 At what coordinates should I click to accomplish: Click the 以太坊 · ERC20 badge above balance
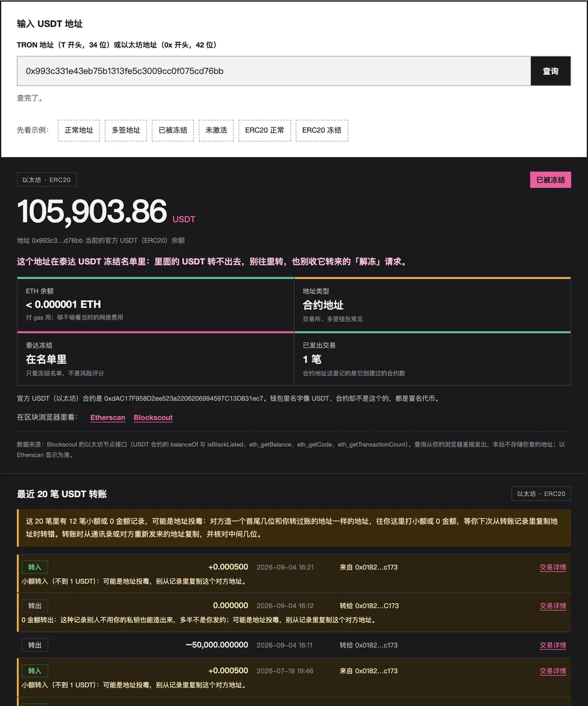[x=47, y=180]
